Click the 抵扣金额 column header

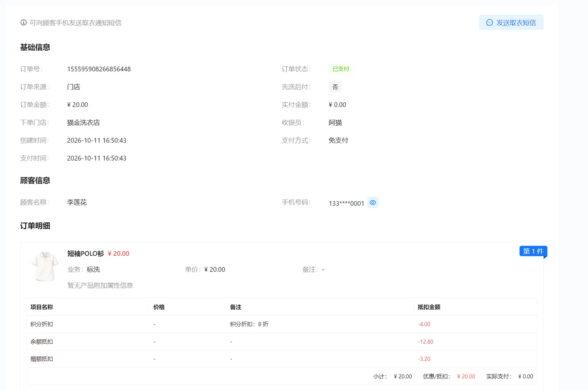429,307
